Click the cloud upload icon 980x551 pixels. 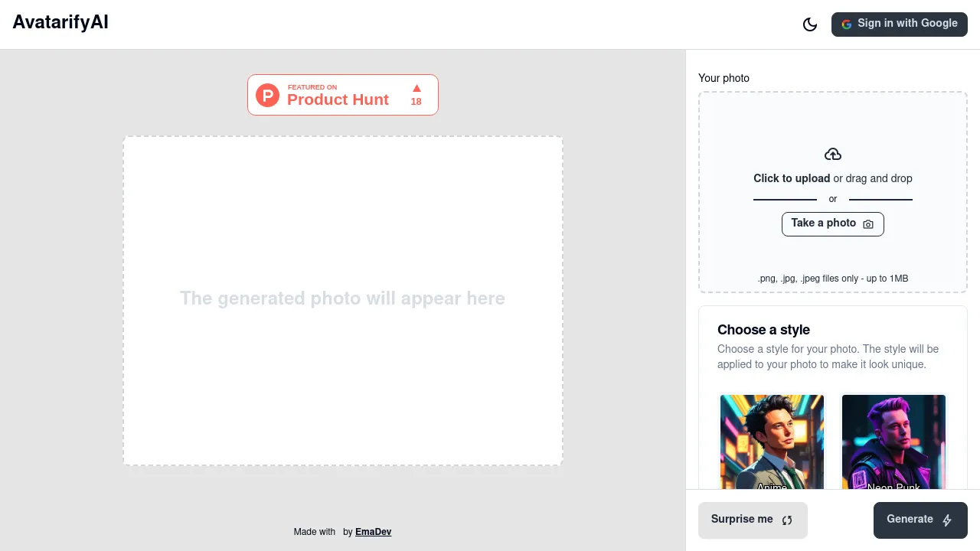point(833,155)
